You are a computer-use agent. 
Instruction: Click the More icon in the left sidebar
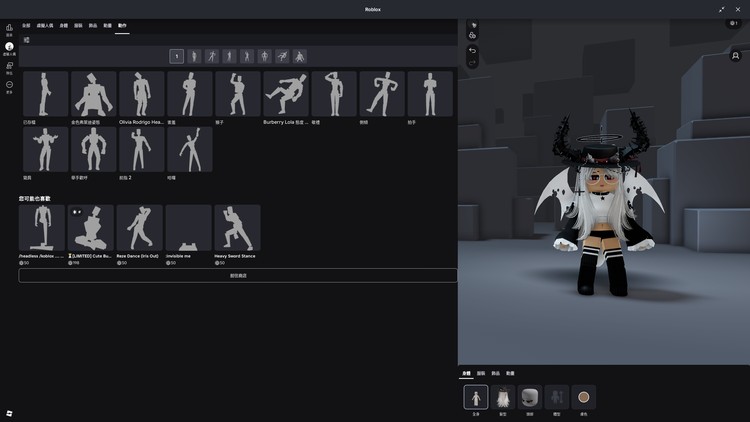pos(9,85)
